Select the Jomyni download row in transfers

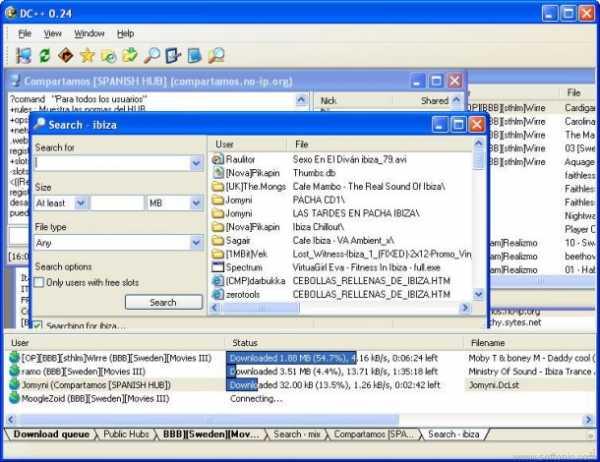(x=302, y=385)
